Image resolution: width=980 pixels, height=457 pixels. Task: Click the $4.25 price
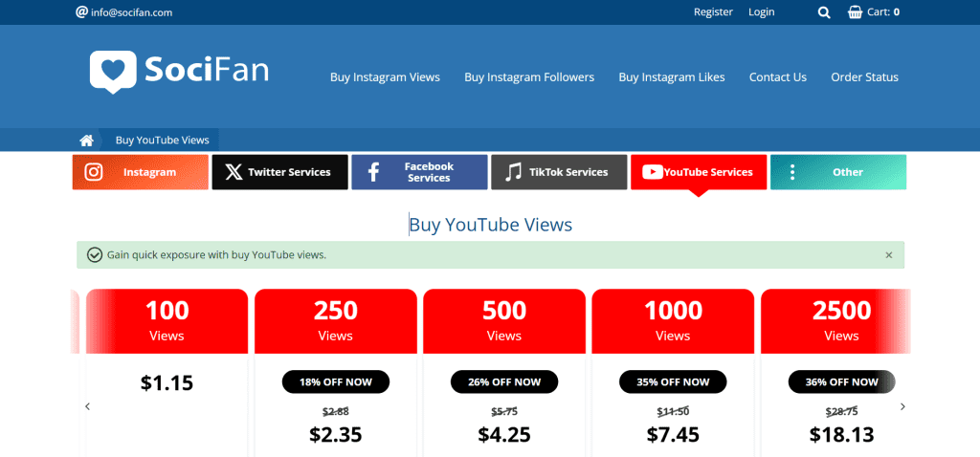[x=504, y=434]
